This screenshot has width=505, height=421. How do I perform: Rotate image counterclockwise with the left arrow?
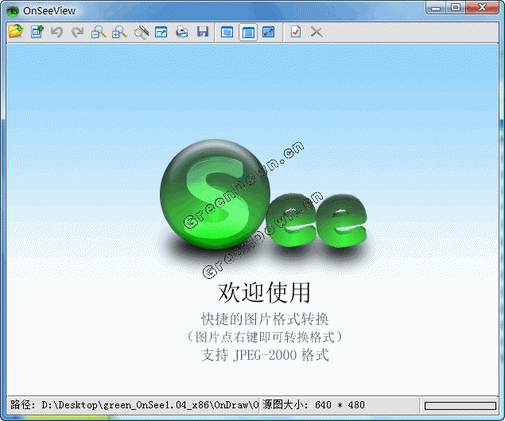point(57,32)
